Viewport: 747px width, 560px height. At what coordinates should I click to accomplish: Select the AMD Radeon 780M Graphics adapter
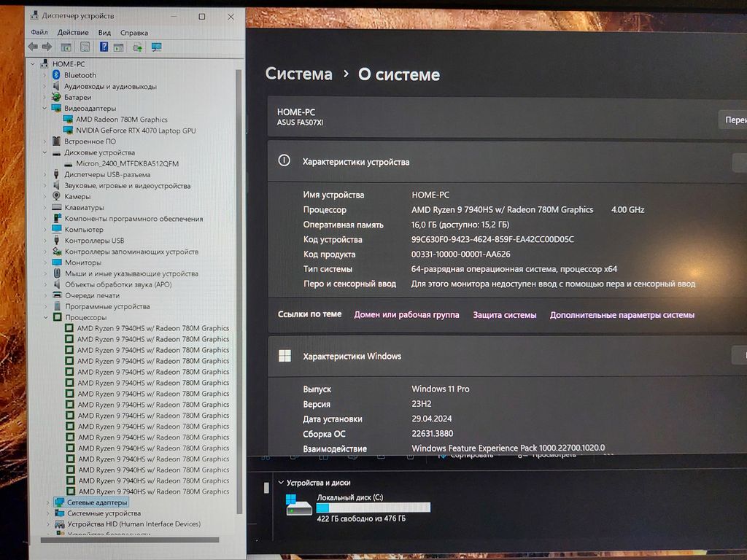(x=121, y=120)
